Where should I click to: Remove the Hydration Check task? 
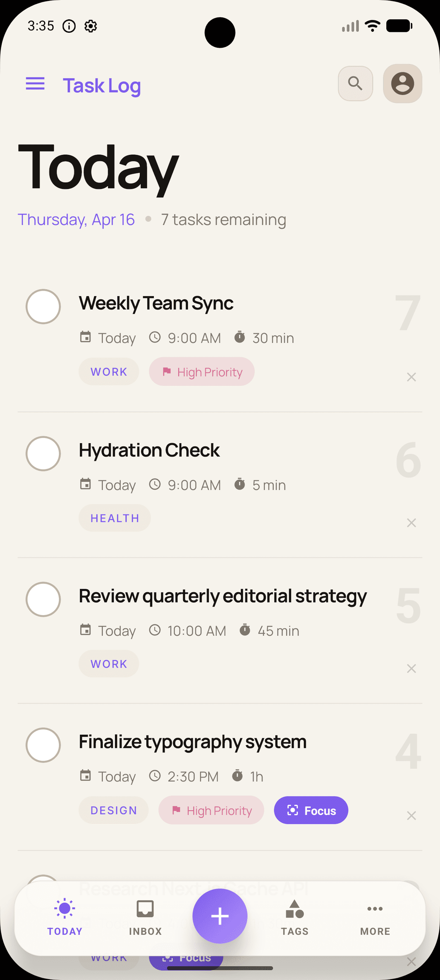[x=411, y=523]
